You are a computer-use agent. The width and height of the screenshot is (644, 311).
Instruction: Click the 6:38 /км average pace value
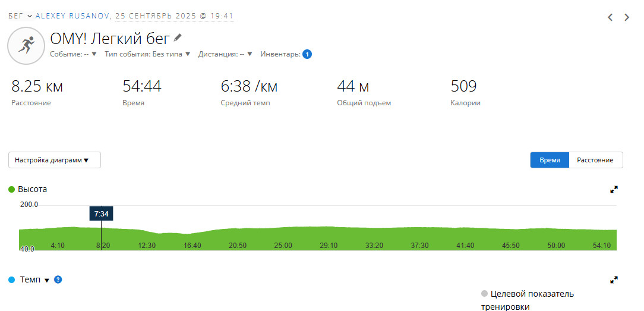pyautogui.click(x=249, y=87)
